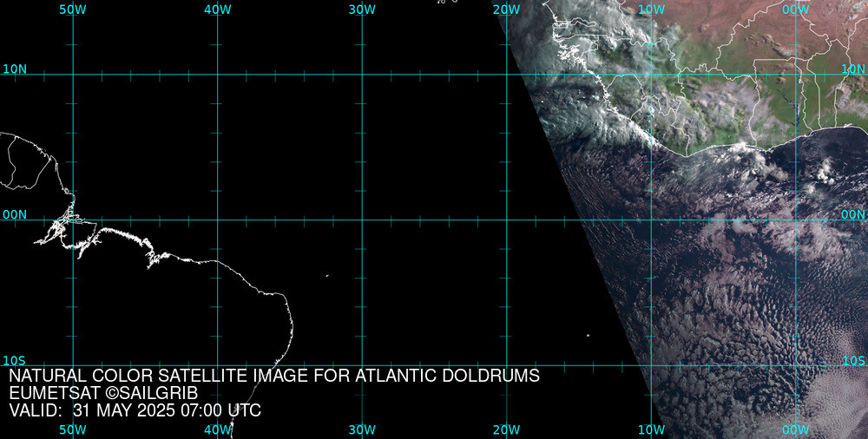868x439 pixels.
Task: Click the 40W label along the bottom edge
Action: [218, 429]
